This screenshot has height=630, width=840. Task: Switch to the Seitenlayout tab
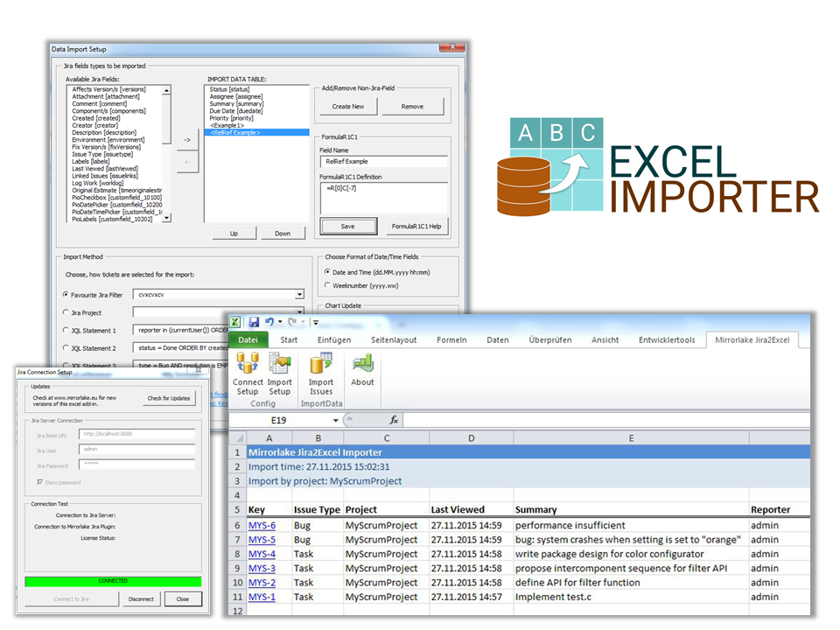pyautogui.click(x=394, y=339)
